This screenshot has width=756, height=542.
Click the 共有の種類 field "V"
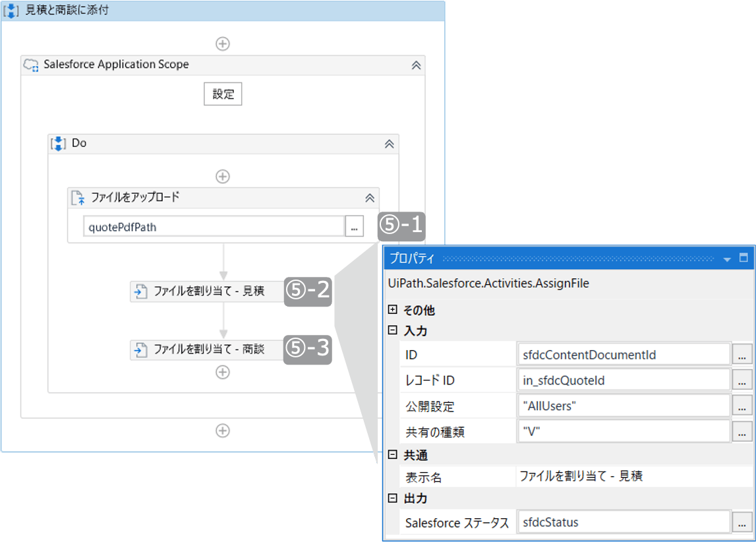coord(624,432)
